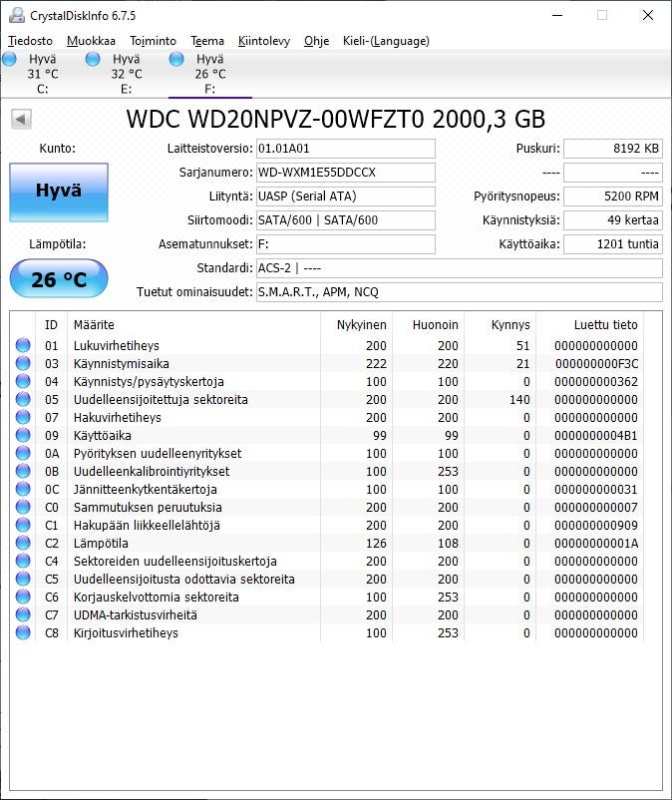Click the Käynnistyksiä field 49 kertaa
The width and height of the screenshot is (672, 800).
(613, 220)
